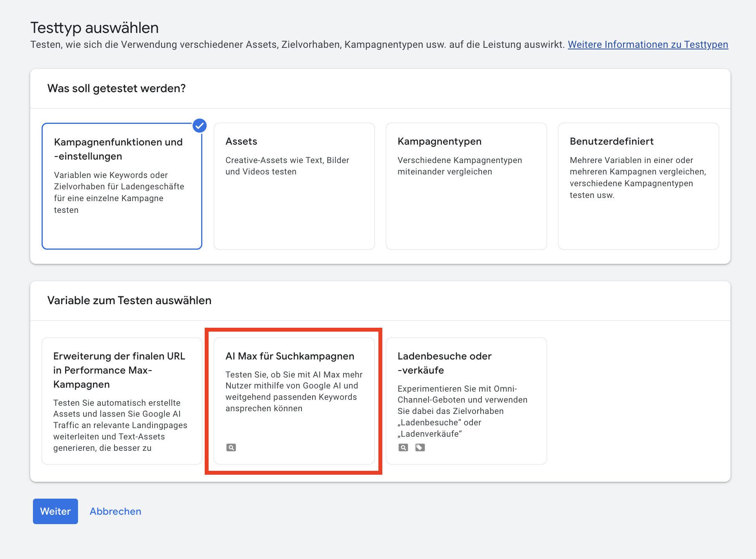The width and height of the screenshot is (756, 559).
Task: Select the Kampagnenfunktionen und -einstellungen card
Action: pos(122,186)
